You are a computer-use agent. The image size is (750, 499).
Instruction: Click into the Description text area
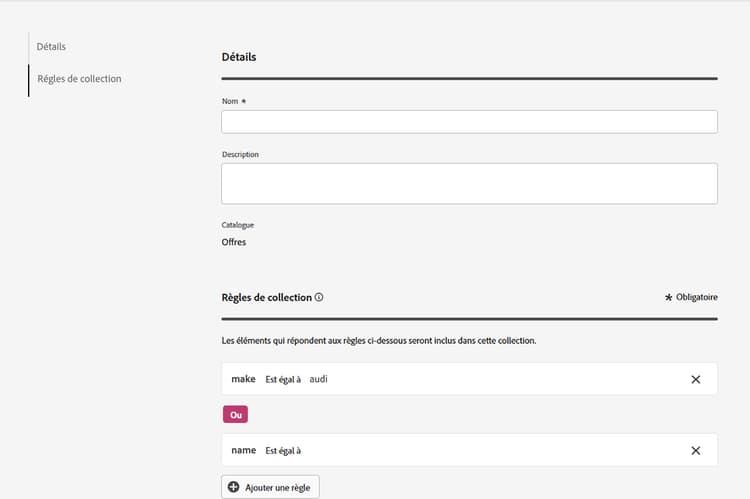[x=469, y=183]
